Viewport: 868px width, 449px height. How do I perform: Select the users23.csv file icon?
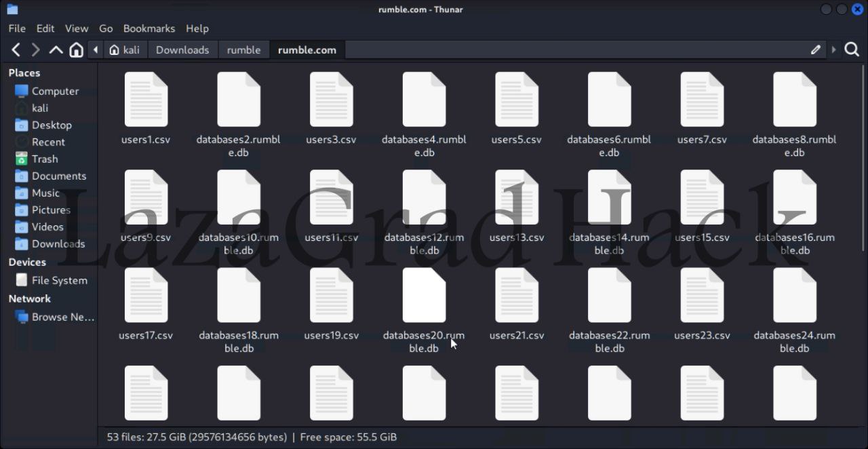[702, 295]
